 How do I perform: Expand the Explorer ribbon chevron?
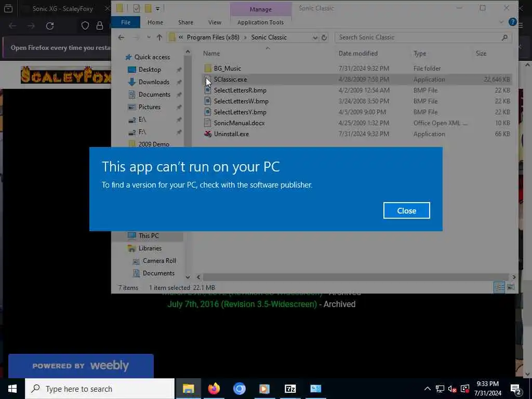pos(501,22)
